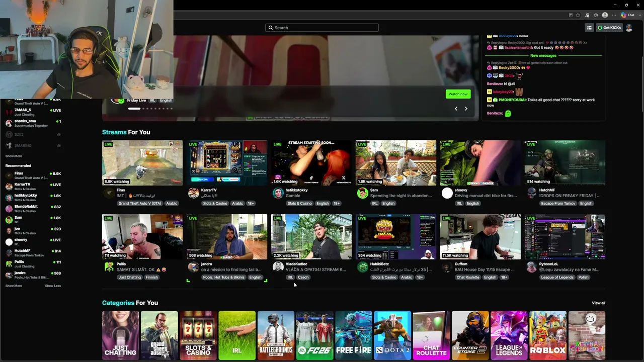Click username lisalewismartin1 in chat

518,48
